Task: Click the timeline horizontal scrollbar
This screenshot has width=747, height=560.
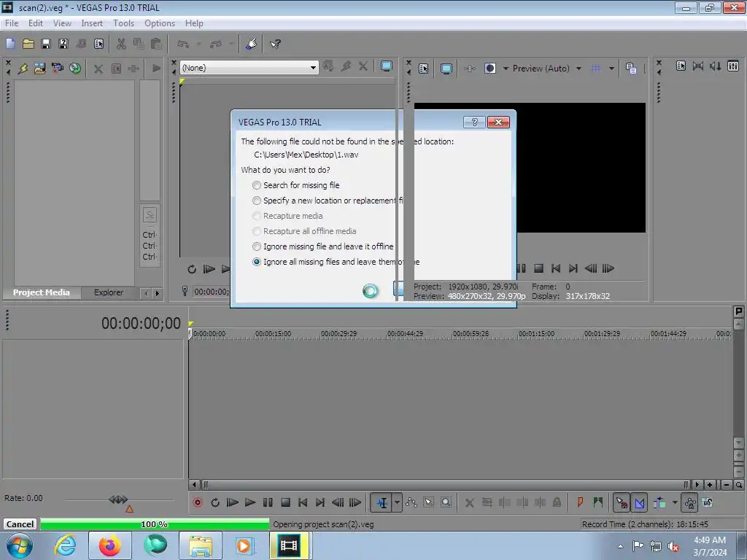Action: point(444,485)
